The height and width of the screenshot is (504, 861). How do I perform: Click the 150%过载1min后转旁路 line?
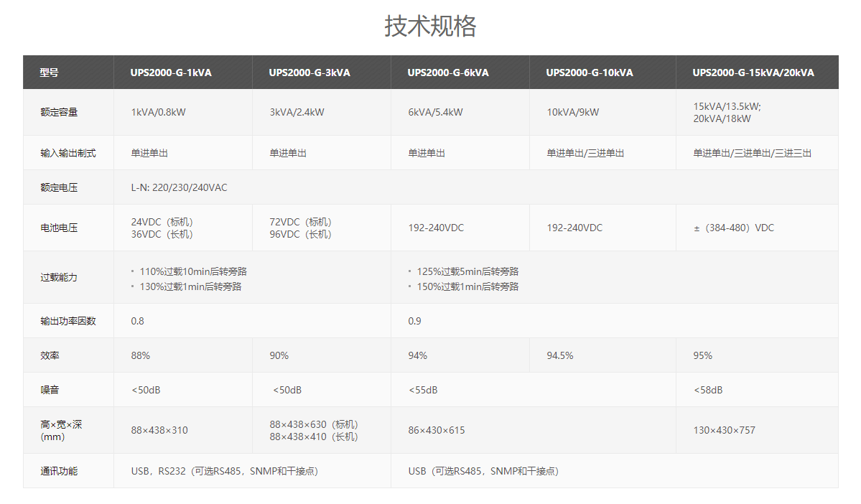(x=467, y=286)
